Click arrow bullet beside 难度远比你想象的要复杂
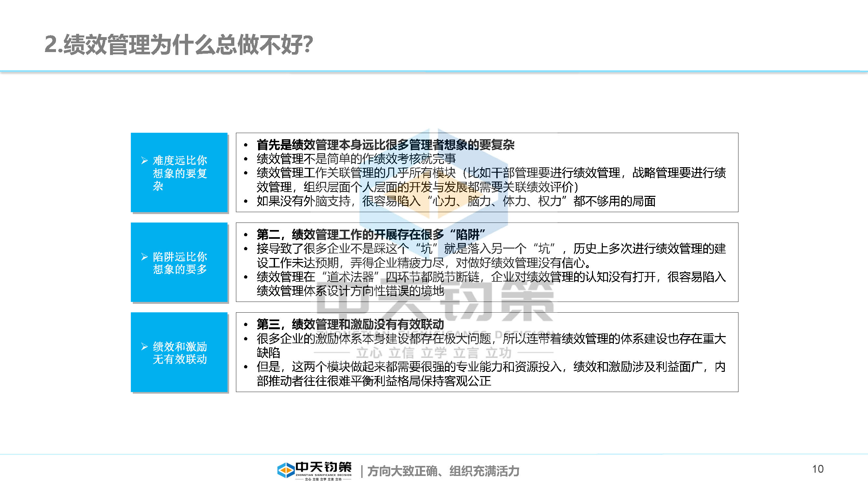Screen dimensions: 868x488 coord(145,160)
